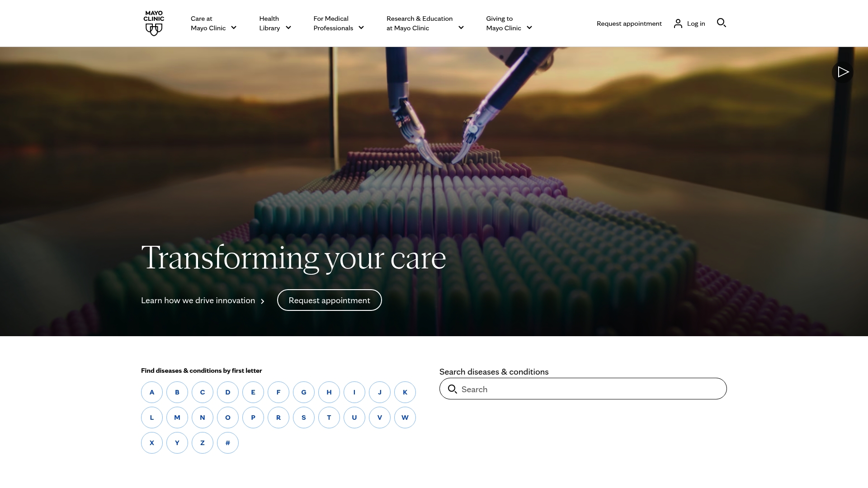Click the Request appointment hero button
The height and width of the screenshot is (488, 868).
click(x=329, y=300)
